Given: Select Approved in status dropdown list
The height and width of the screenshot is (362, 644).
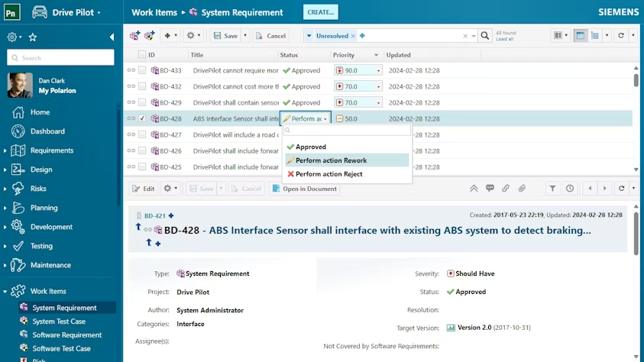Looking at the screenshot, I should (x=347, y=147).
